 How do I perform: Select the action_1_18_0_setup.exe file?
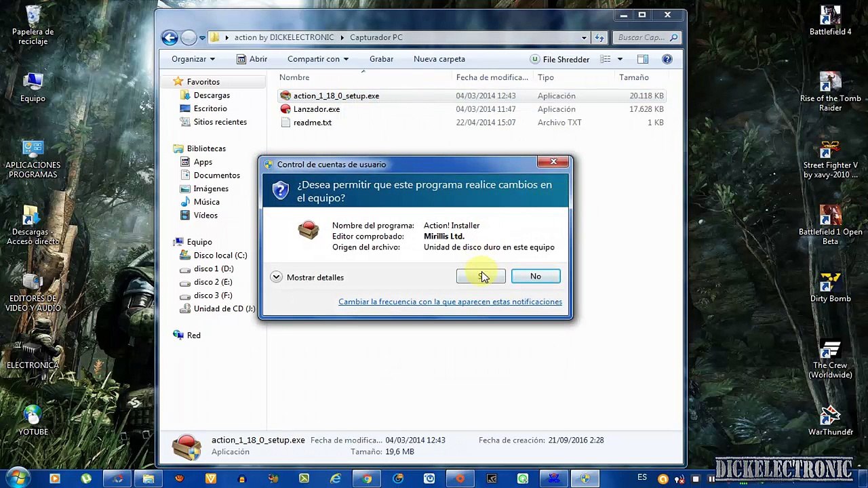click(x=336, y=96)
